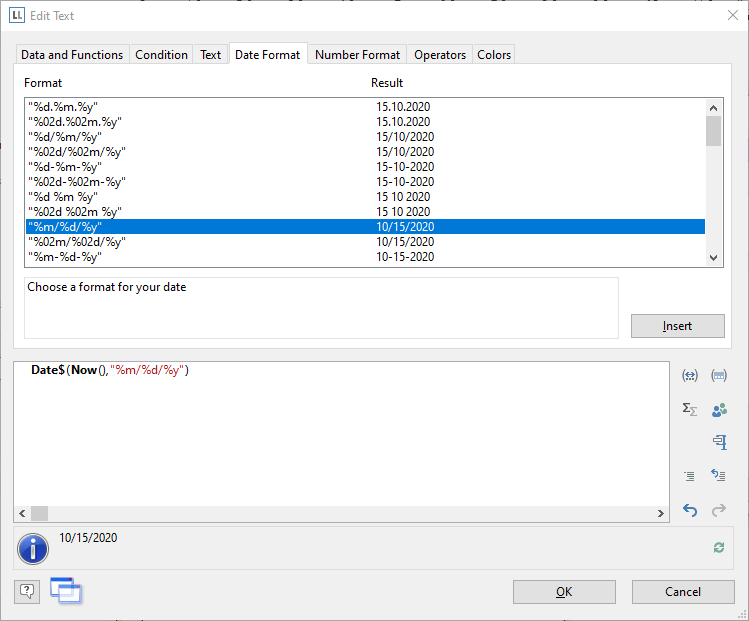Click the overlapping windows icon
The width and height of the screenshot is (749, 621).
click(x=65, y=591)
